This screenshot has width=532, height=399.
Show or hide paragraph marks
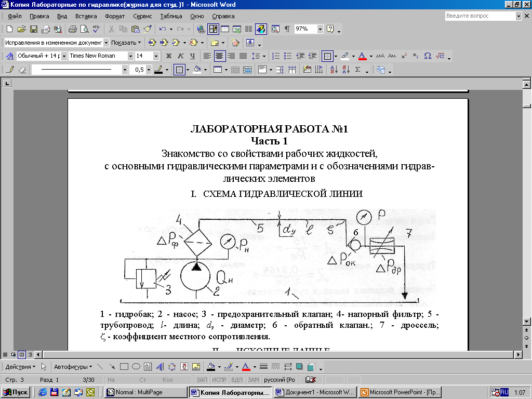click(287, 29)
